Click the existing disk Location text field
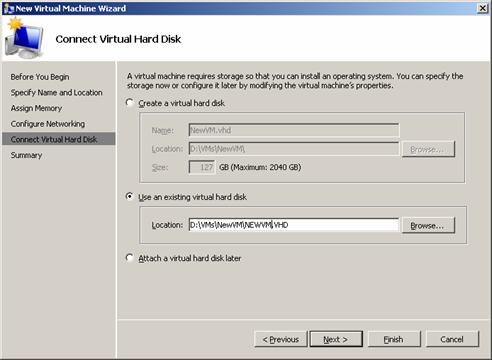 point(294,225)
